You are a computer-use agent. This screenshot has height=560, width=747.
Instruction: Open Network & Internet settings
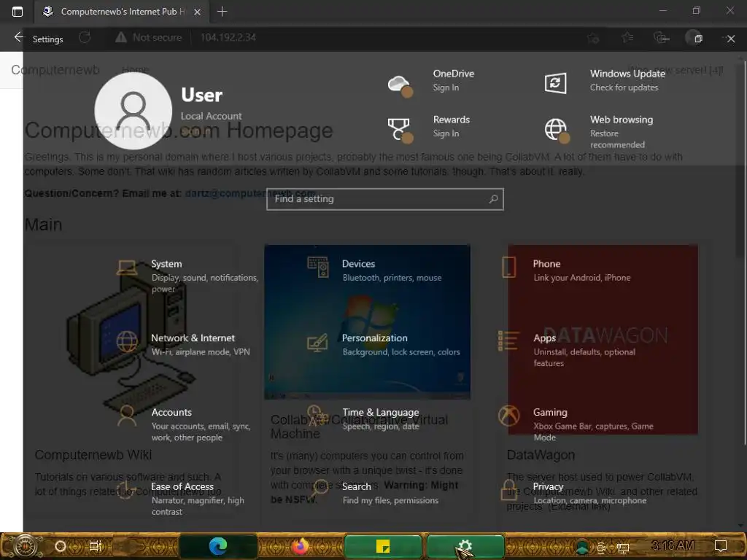(x=183, y=344)
